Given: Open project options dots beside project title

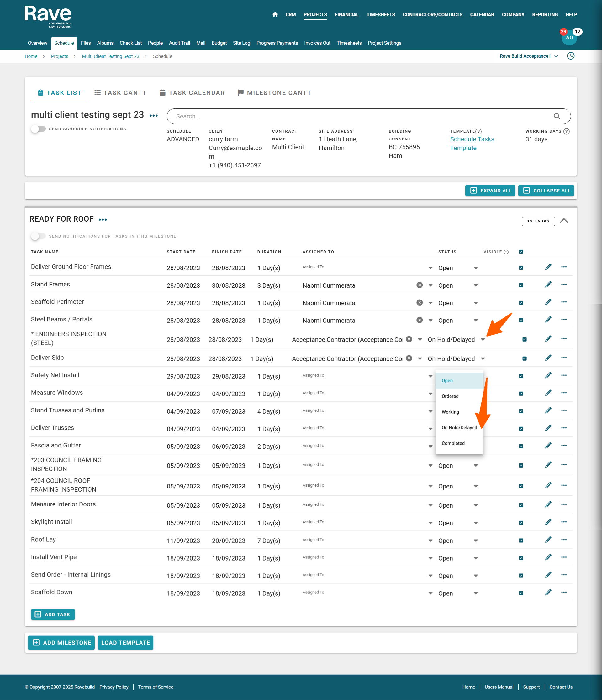Looking at the screenshot, I should pyautogui.click(x=153, y=116).
